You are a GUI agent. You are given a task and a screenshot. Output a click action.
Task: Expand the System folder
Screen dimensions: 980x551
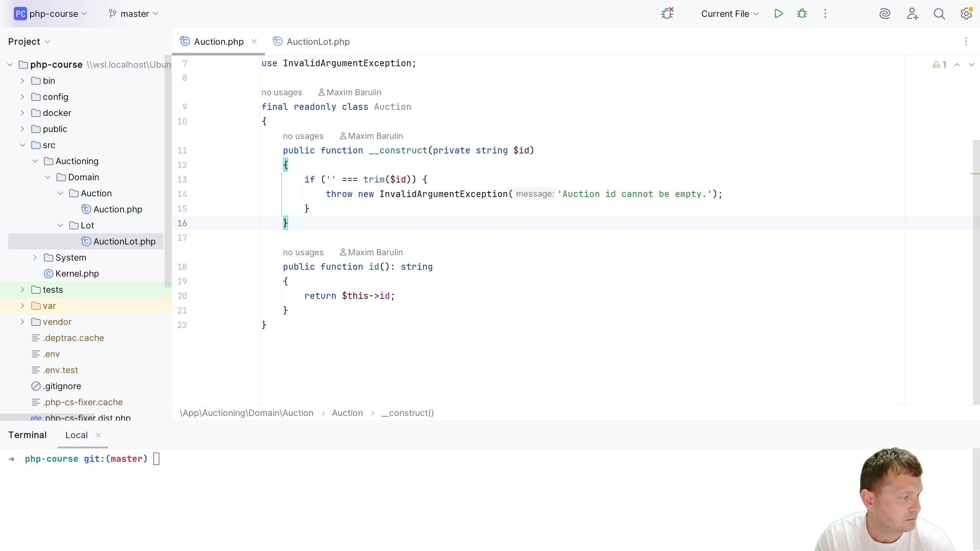(x=35, y=258)
